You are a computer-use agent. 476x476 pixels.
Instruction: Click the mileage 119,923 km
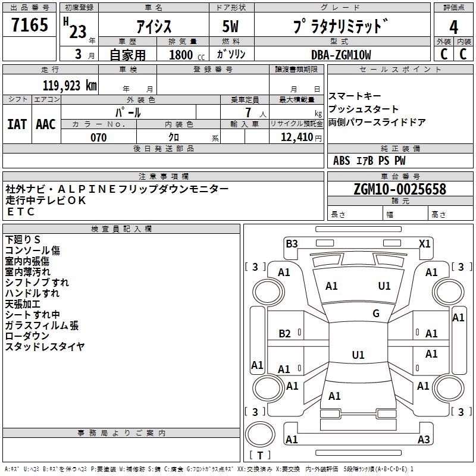click(70, 86)
